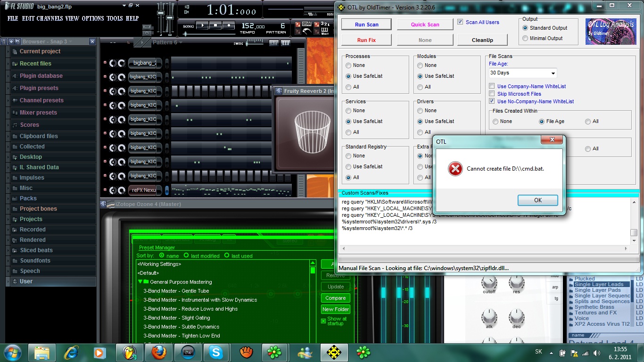Click the red error icon in OTL dialog

coord(455,169)
